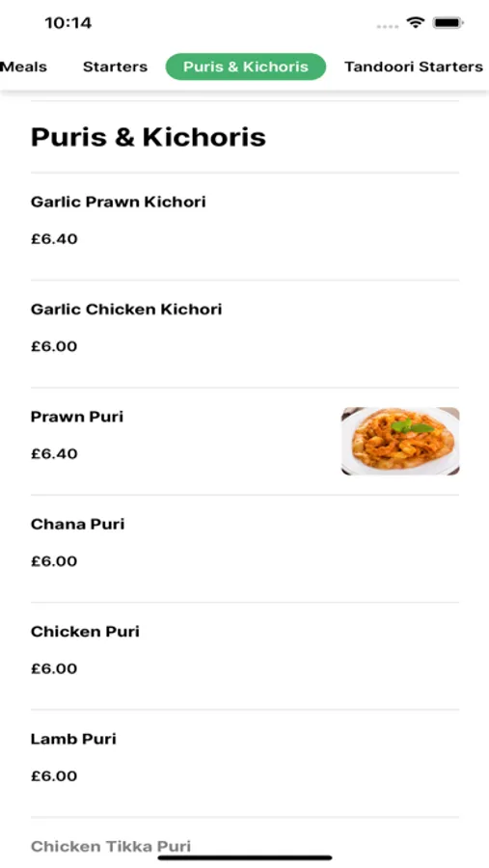Image resolution: width=489 pixels, height=868 pixels.
Task: Open the Tandoori Starters tab
Action: coord(414,67)
